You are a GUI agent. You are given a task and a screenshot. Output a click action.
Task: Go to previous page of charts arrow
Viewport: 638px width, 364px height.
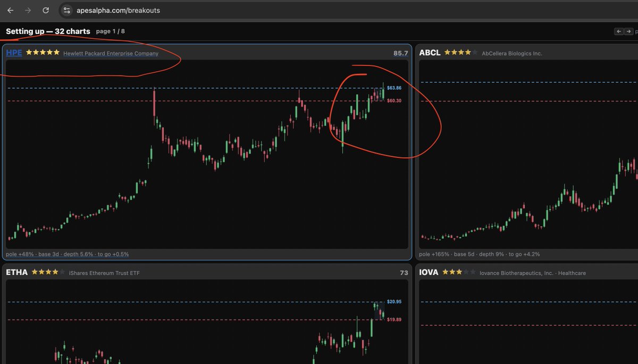618,31
